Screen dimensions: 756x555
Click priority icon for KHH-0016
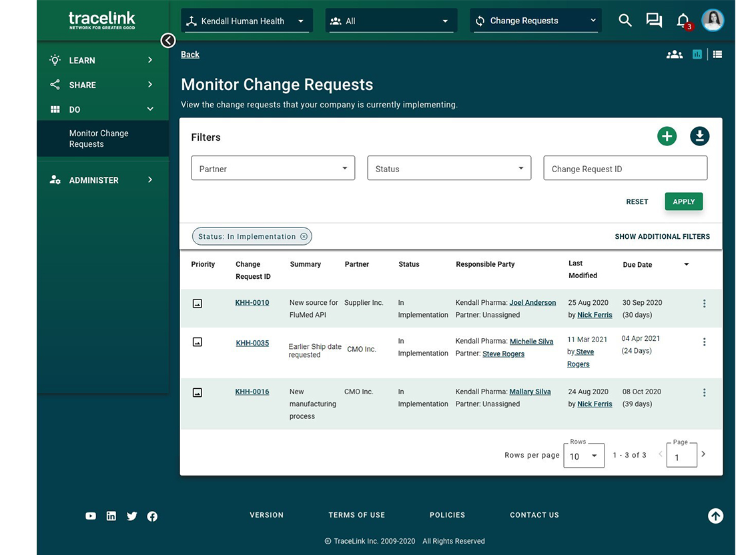198,392
